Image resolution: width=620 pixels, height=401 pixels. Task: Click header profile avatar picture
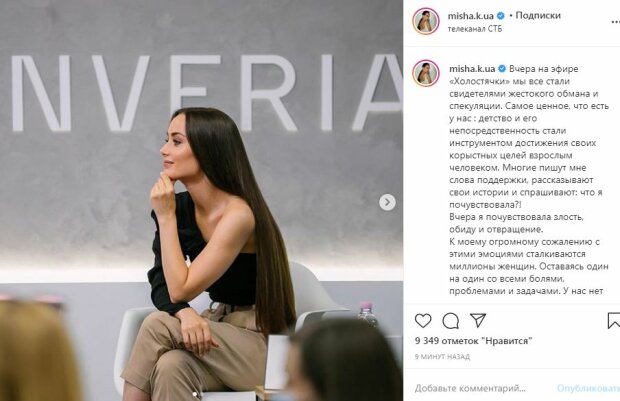[x=426, y=21]
